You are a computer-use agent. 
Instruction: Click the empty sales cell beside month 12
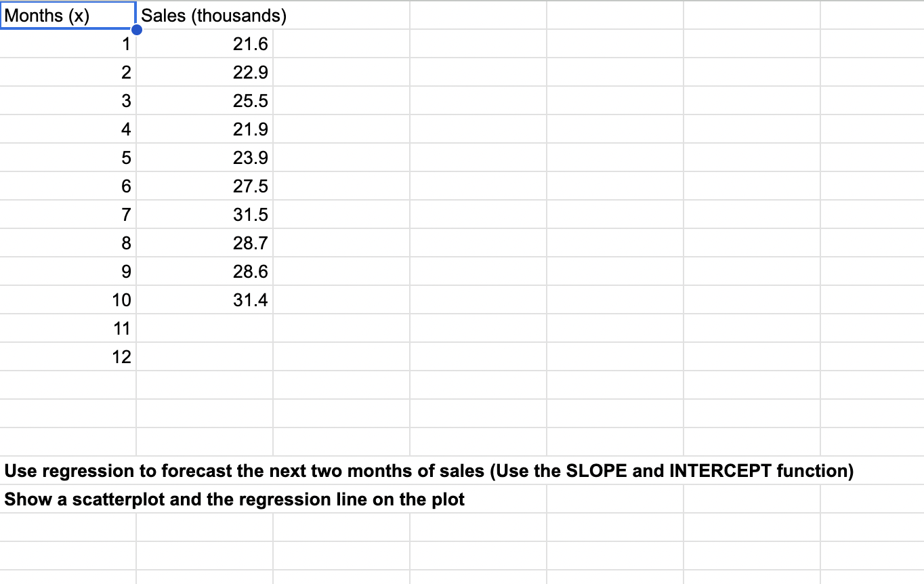pyautogui.click(x=203, y=356)
